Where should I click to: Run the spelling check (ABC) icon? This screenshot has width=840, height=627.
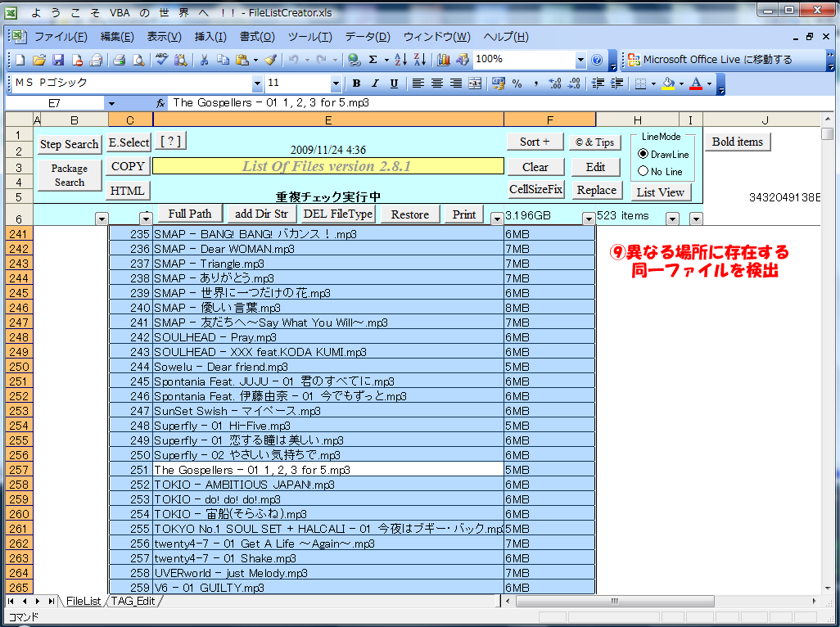click(161, 60)
